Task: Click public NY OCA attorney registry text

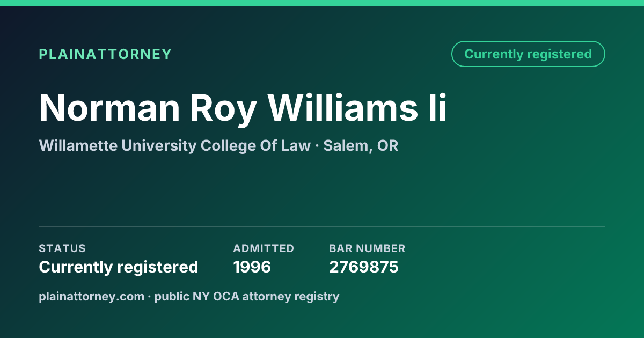Action: tap(247, 296)
